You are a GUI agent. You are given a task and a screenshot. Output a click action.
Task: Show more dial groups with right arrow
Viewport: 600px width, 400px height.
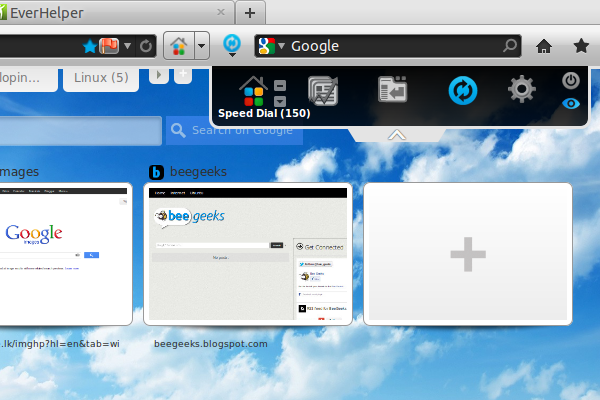click(158, 75)
